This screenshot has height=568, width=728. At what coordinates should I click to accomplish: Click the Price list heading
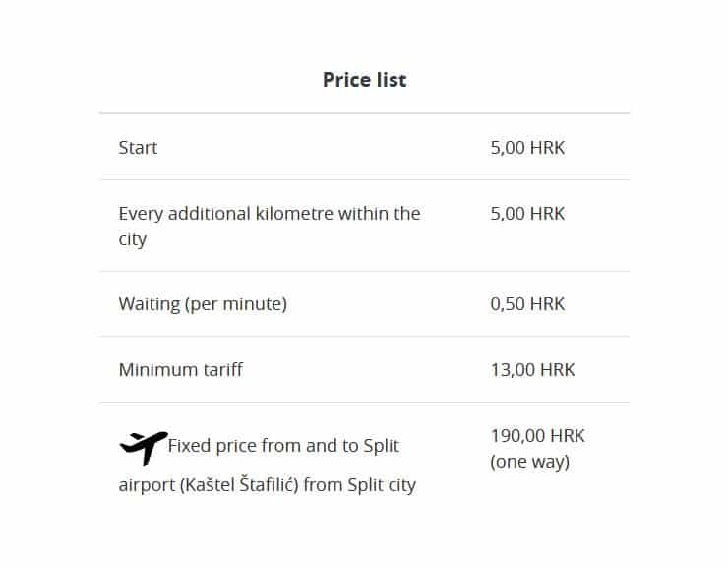tap(364, 80)
